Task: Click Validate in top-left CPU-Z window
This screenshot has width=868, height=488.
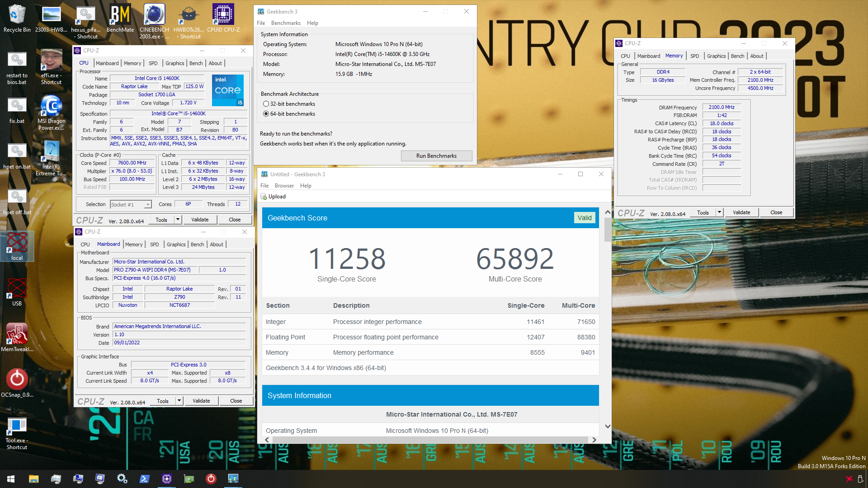Action: pos(200,220)
